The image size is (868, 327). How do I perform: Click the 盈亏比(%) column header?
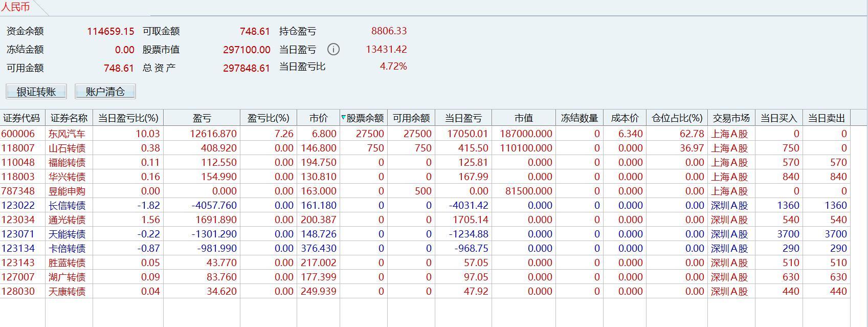pos(269,118)
